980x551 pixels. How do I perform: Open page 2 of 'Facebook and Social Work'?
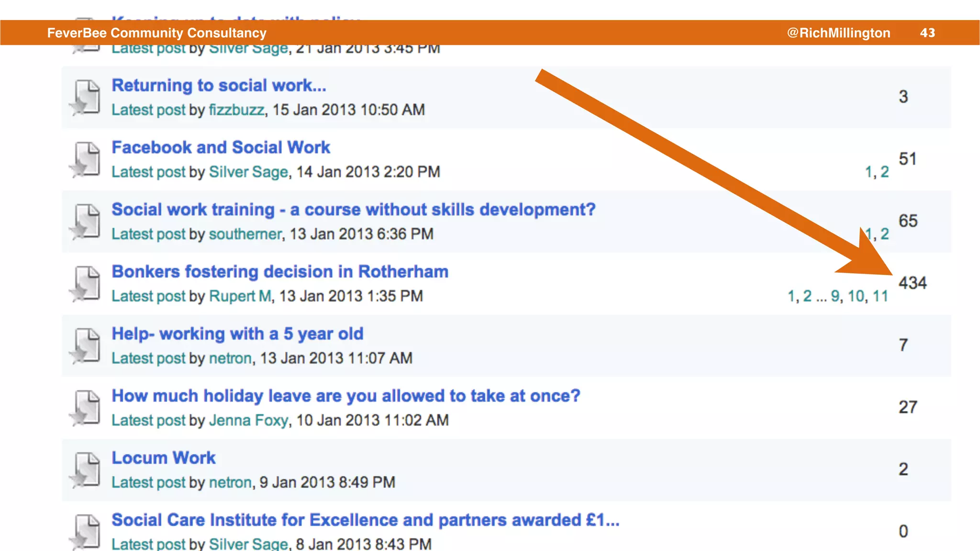pos(885,172)
